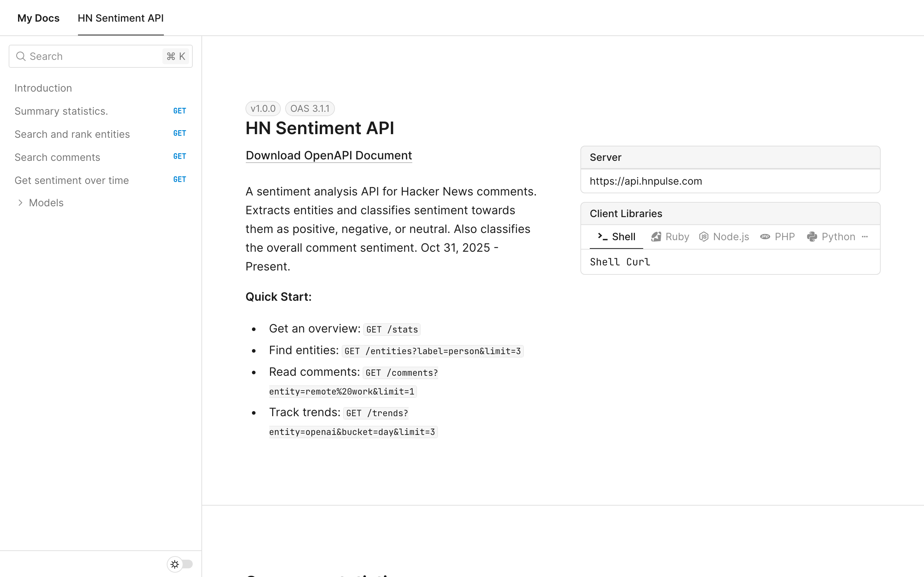Switch to the My Docs tab

38,18
